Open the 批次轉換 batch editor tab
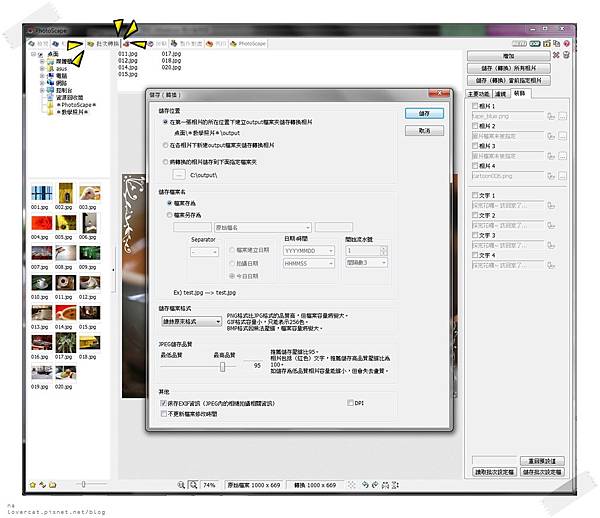 click(x=103, y=44)
